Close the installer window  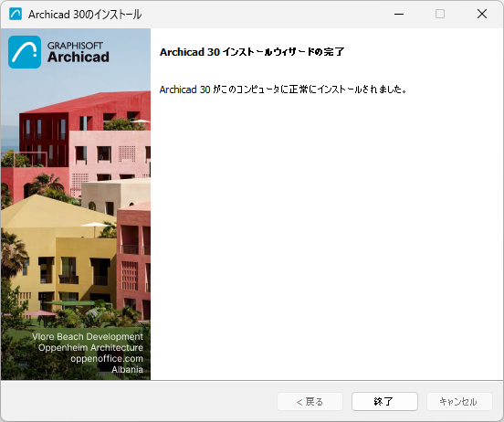click(x=482, y=14)
